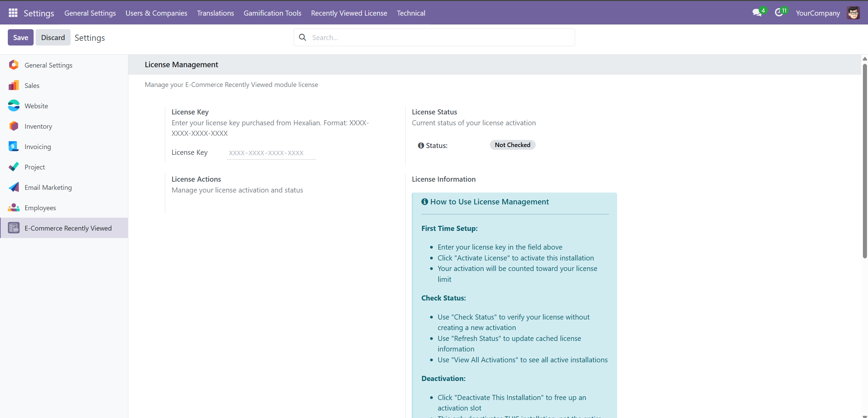Discard pending settings changes
The image size is (868, 418).
click(x=53, y=37)
